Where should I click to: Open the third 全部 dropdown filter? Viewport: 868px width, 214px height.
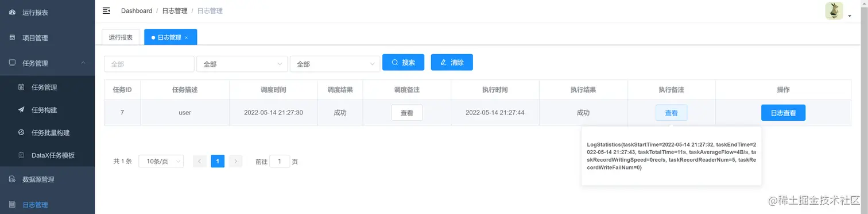click(x=335, y=64)
